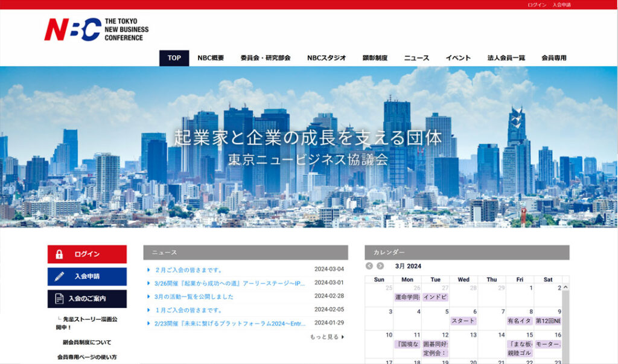This screenshot has height=364, width=618.
Task: Open the ニュース navigation menu
Action: coord(416,58)
